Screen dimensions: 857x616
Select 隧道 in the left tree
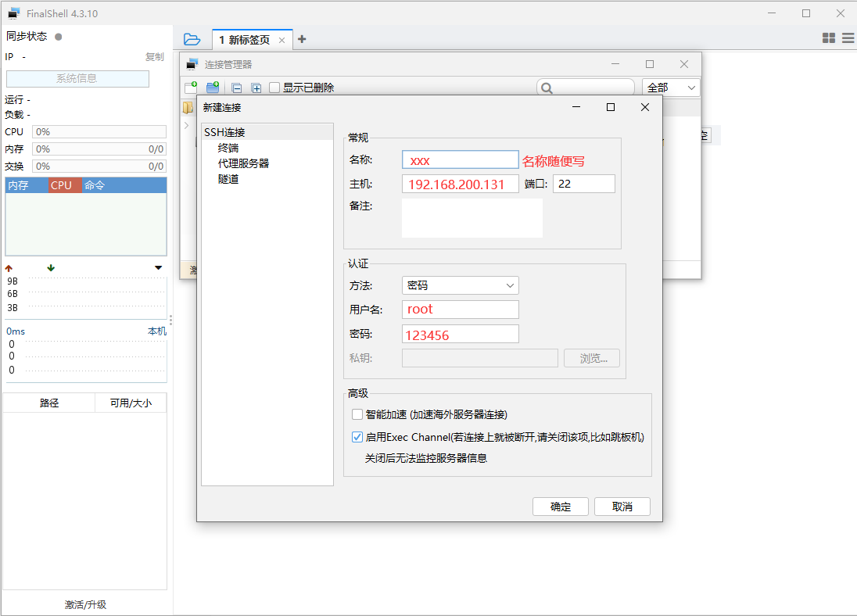(228, 179)
